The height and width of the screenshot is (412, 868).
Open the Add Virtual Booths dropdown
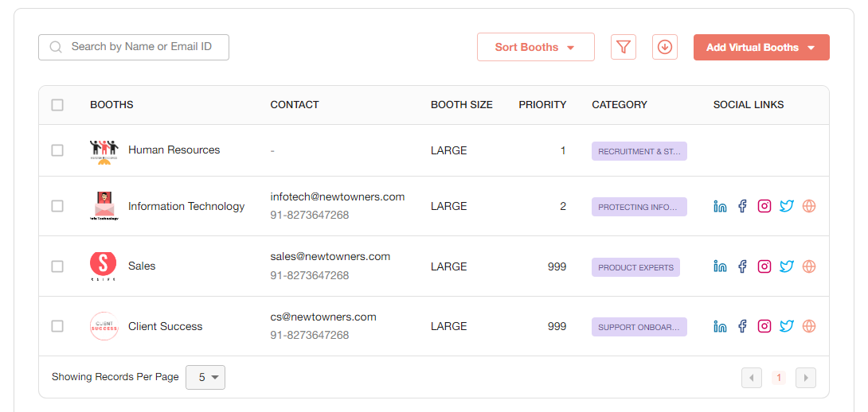tap(760, 47)
